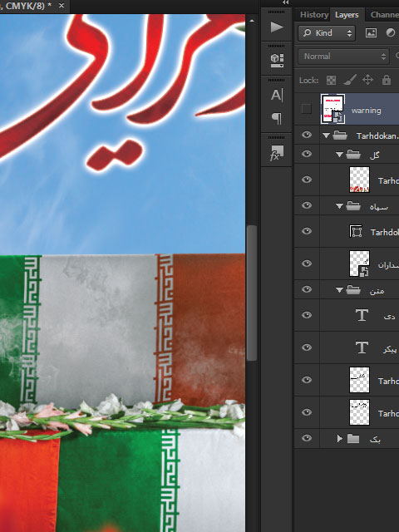399x532 pixels.
Task: Show the hidden warning layer
Action: tap(307, 109)
